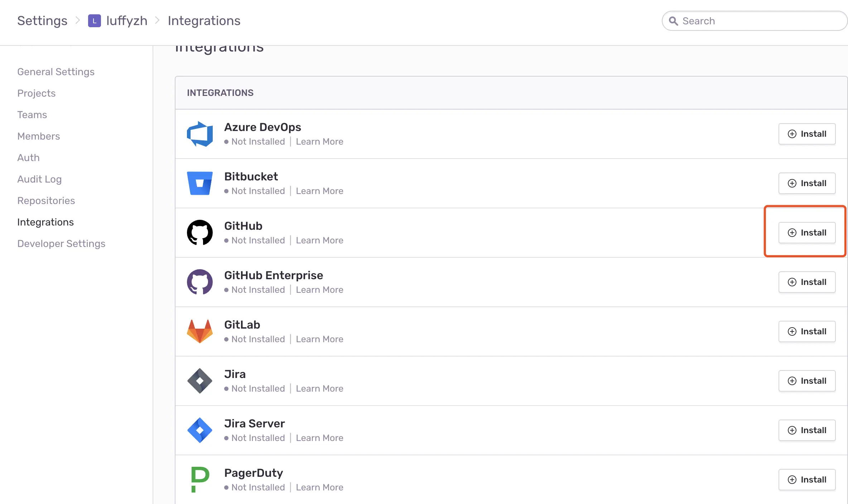Open Developer Settings in the sidebar
848x504 pixels.
pos(61,243)
